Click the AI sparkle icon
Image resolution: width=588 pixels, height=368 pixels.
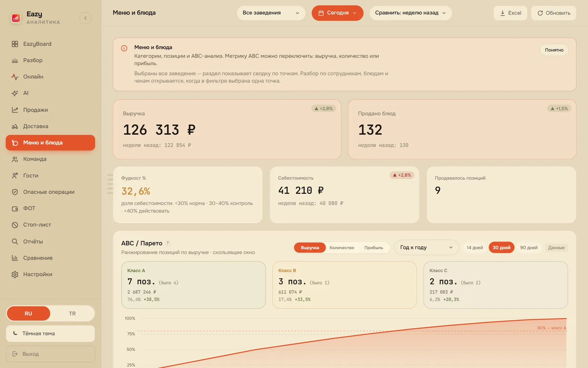[x=15, y=93]
